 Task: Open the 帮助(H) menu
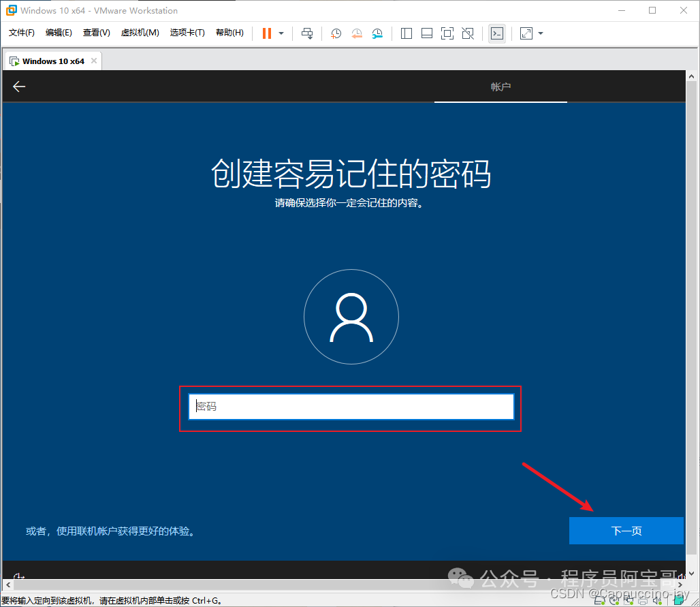click(x=229, y=33)
